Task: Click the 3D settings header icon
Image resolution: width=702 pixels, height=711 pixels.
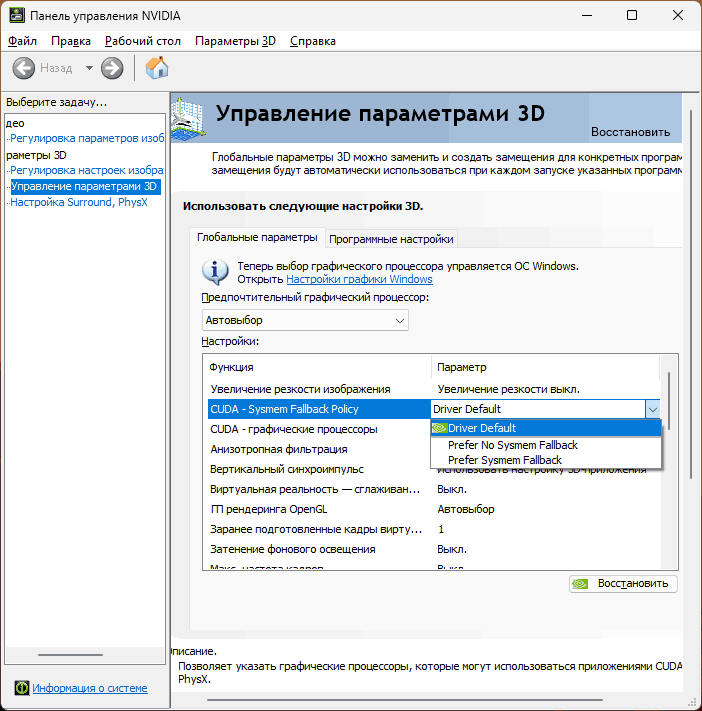Action: point(189,118)
